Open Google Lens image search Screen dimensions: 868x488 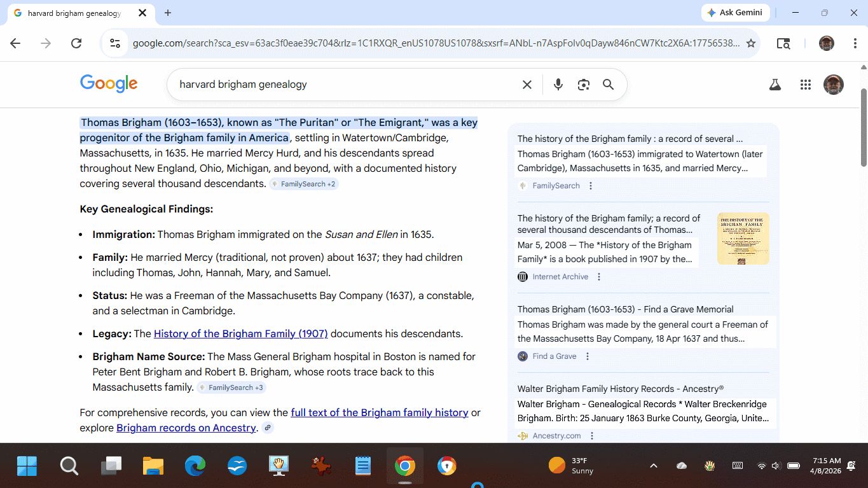[583, 85]
